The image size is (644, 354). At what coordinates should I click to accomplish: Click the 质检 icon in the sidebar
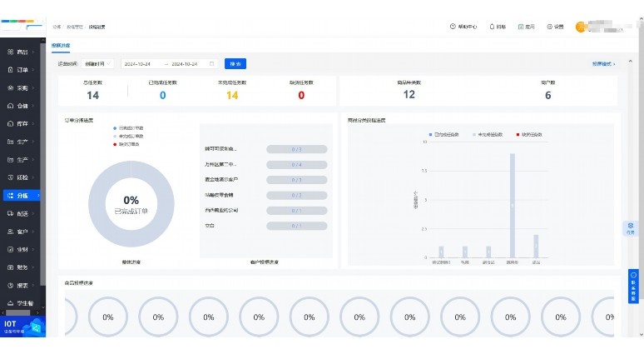point(10,177)
